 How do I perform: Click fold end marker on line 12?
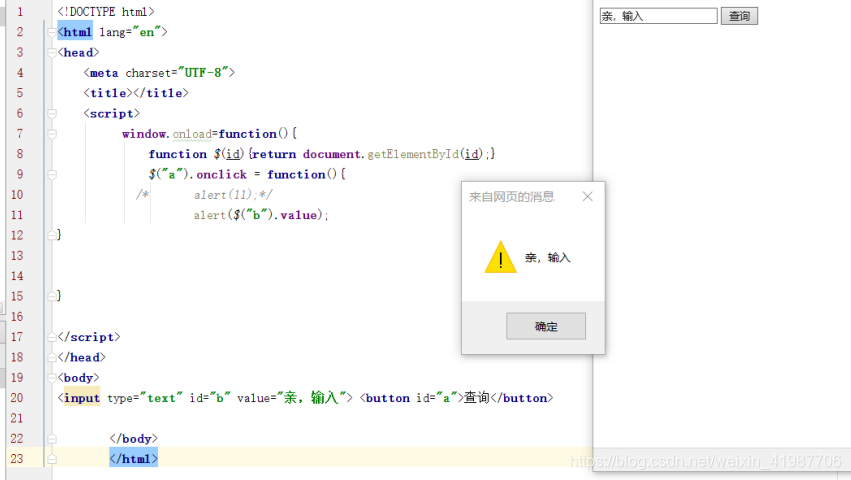(x=52, y=235)
